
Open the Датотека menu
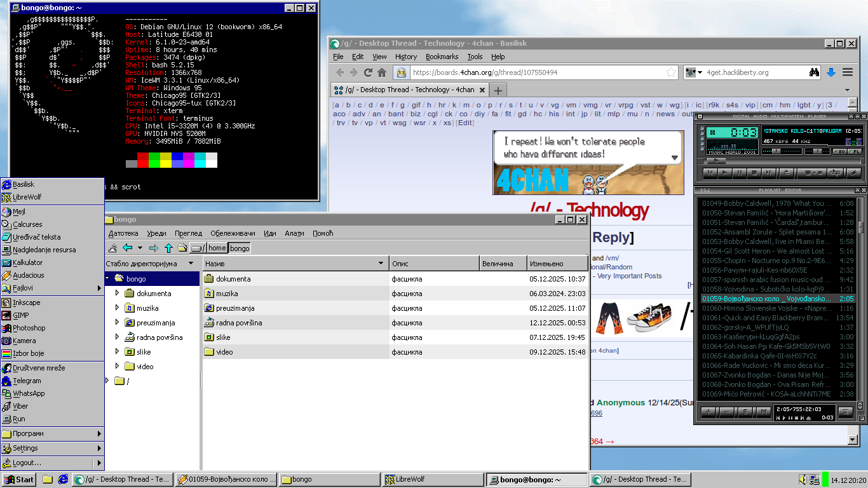[123, 233]
